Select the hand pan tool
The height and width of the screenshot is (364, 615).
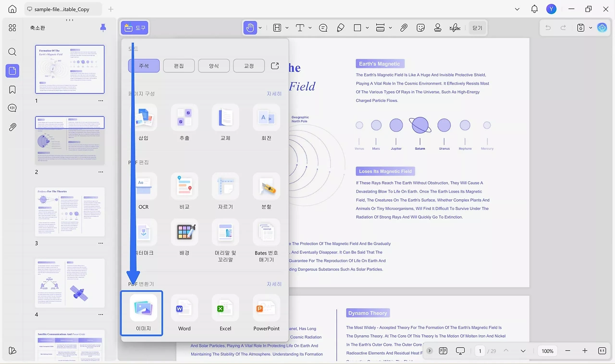[x=250, y=28]
